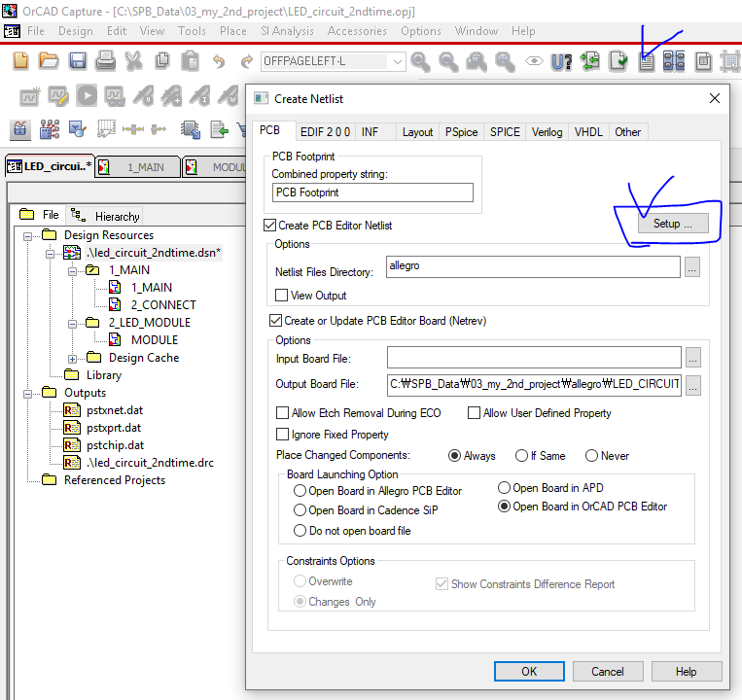The width and height of the screenshot is (742, 700).
Task: Toggle Create or Update PCB Editor Board
Action: [x=275, y=321]
